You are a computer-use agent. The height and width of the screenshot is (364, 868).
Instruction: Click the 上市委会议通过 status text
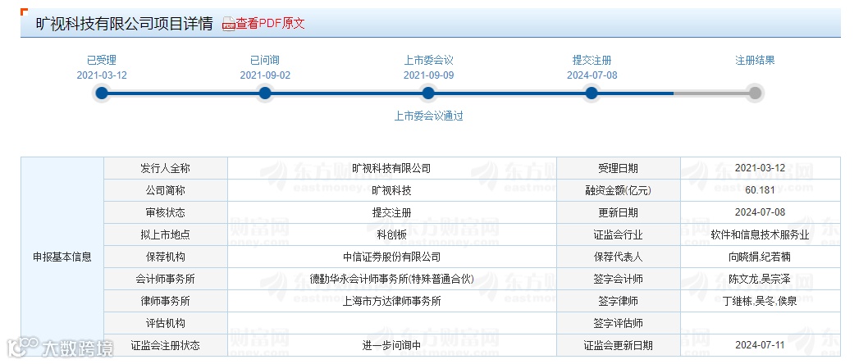tap(428, 116)
